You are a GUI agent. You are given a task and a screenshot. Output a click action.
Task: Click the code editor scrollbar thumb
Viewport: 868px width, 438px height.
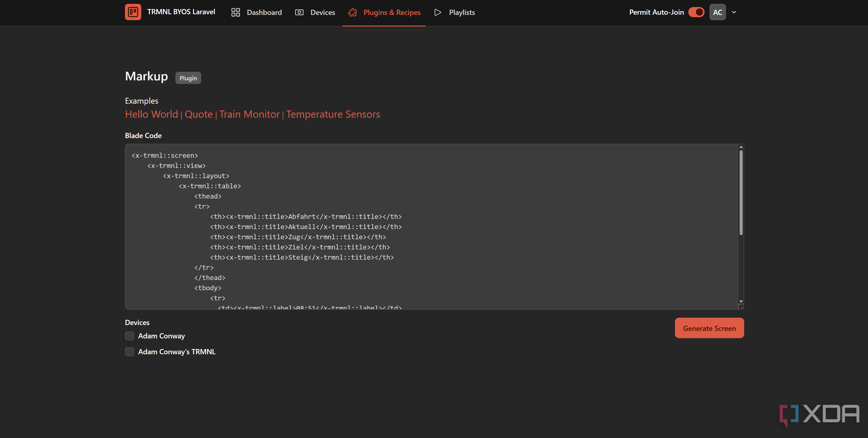741,193
